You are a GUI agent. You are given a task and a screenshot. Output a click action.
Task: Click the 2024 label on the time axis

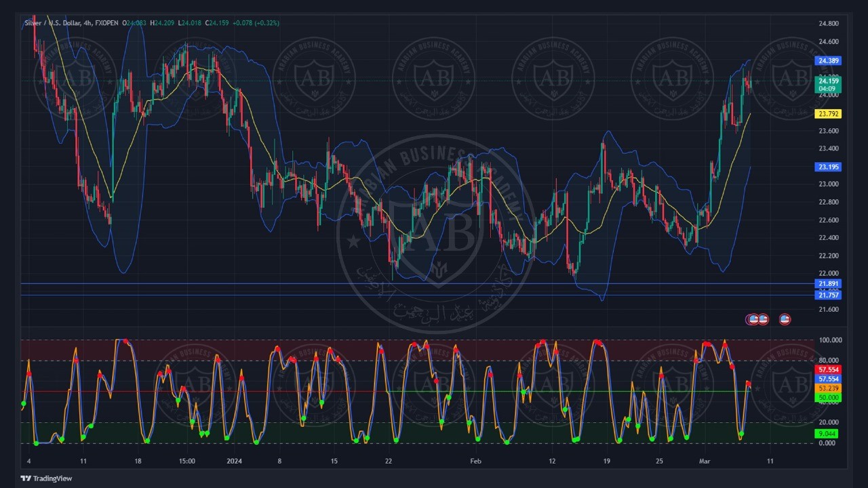tap(234, 462)
